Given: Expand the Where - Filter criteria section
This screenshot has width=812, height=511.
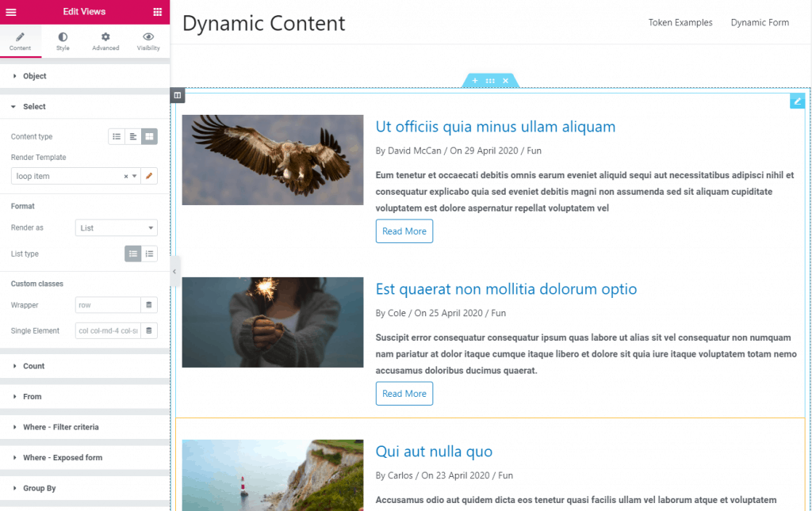Looking at the screenshot, I should point(60,427).
